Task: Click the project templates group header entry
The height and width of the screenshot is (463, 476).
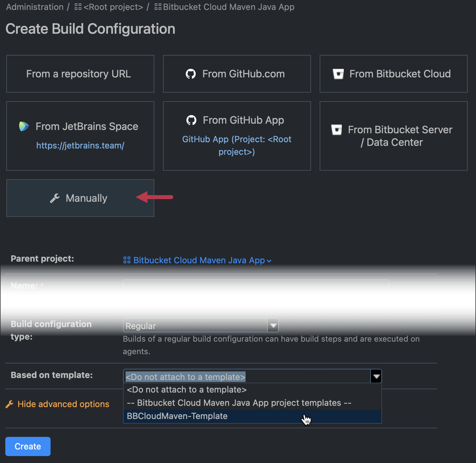Action: 253,403
